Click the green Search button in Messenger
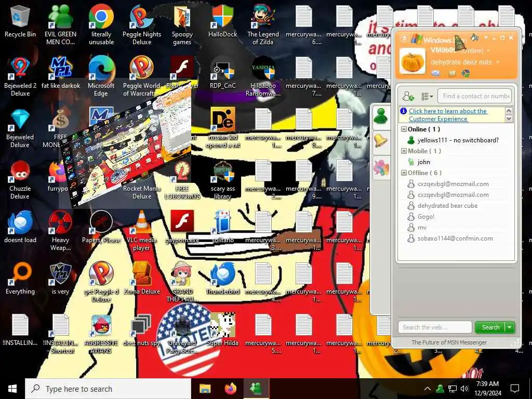 [490, 327]
